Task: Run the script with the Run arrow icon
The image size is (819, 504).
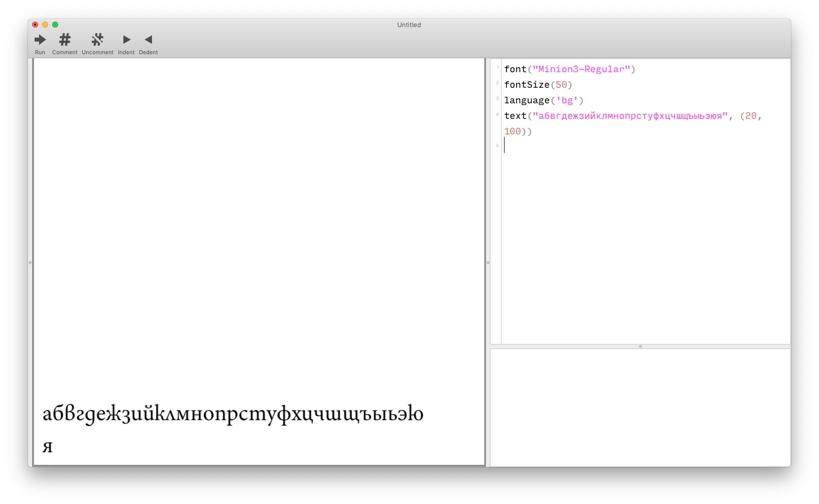Action: (40, 40)
